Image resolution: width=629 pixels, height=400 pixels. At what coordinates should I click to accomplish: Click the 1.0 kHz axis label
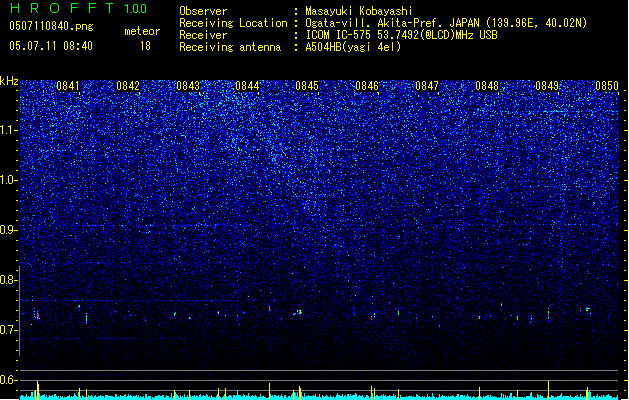tap(9, 180)
